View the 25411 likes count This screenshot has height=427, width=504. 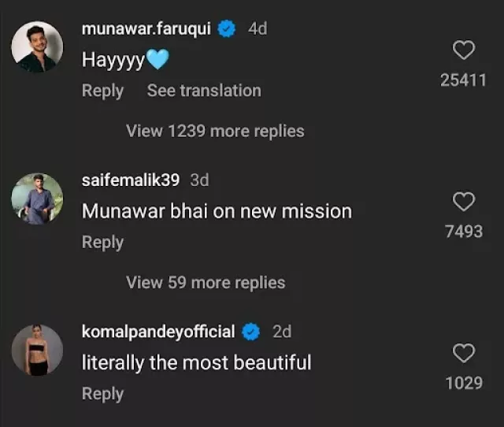point(463,80)
